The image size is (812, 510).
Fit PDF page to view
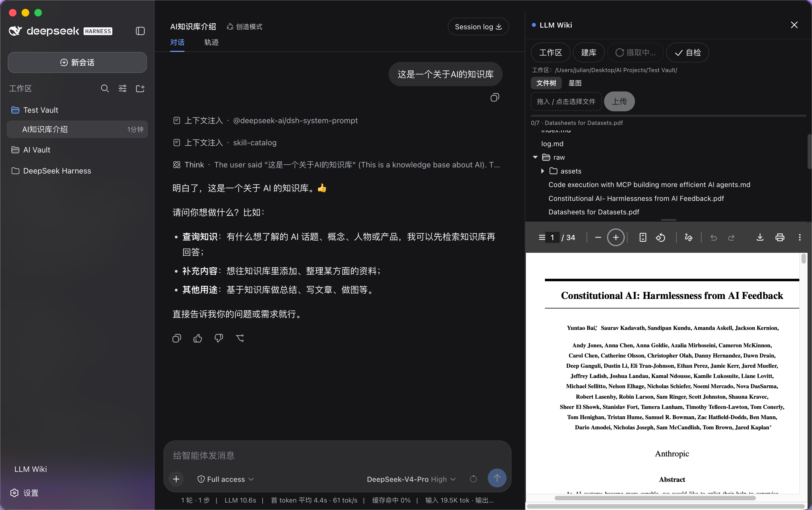coord(643,238)
